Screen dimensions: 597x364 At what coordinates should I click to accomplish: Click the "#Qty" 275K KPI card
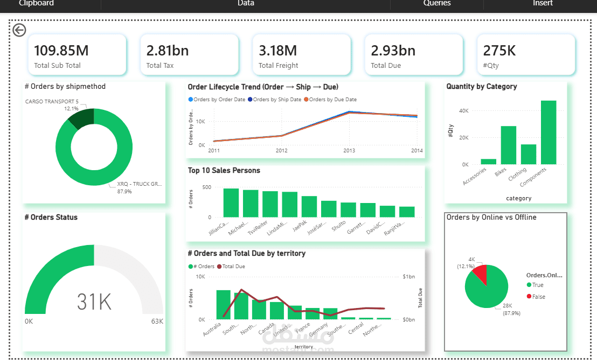(526, 54)
